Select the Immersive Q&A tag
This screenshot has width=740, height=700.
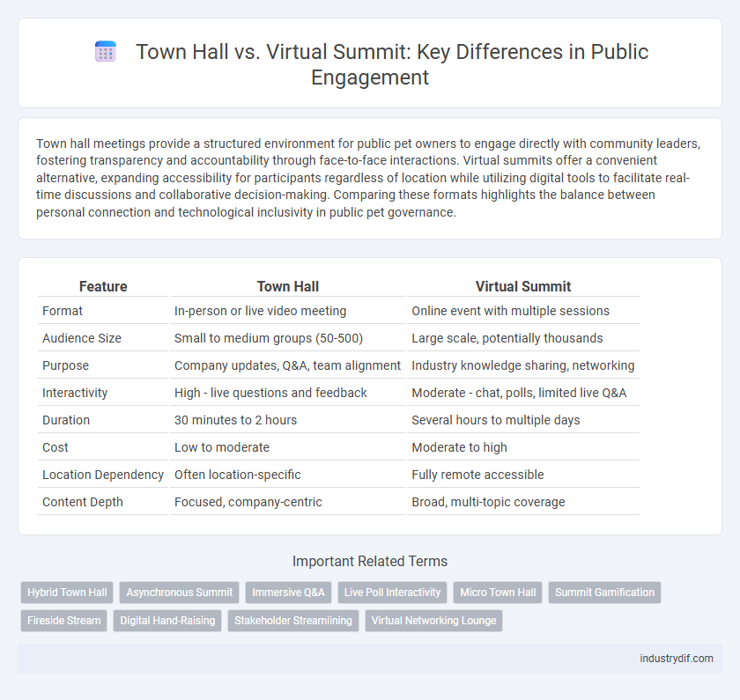tap(288, 593)
